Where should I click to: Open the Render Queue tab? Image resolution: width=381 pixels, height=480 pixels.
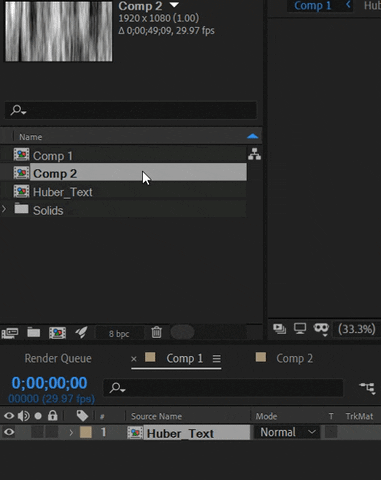pos(58,358)
